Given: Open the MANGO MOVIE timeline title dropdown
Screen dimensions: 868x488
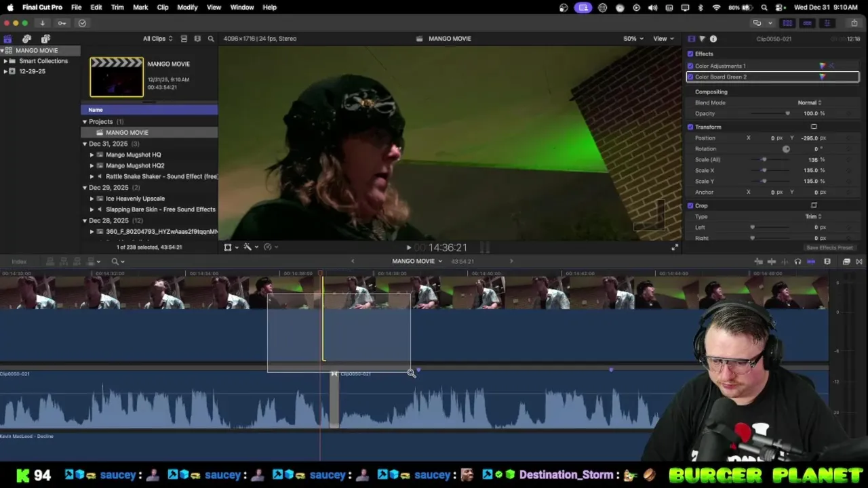Looking at the screenshot, I should point(416,262).
